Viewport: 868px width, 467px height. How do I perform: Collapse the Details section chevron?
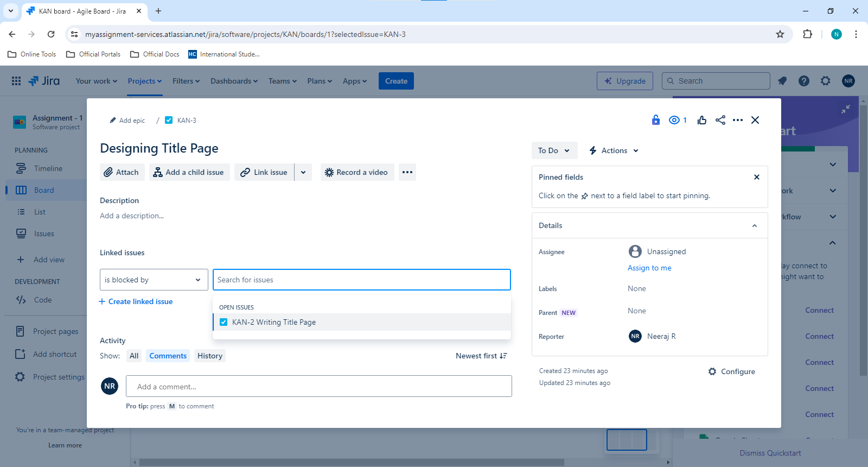point(755,225)
